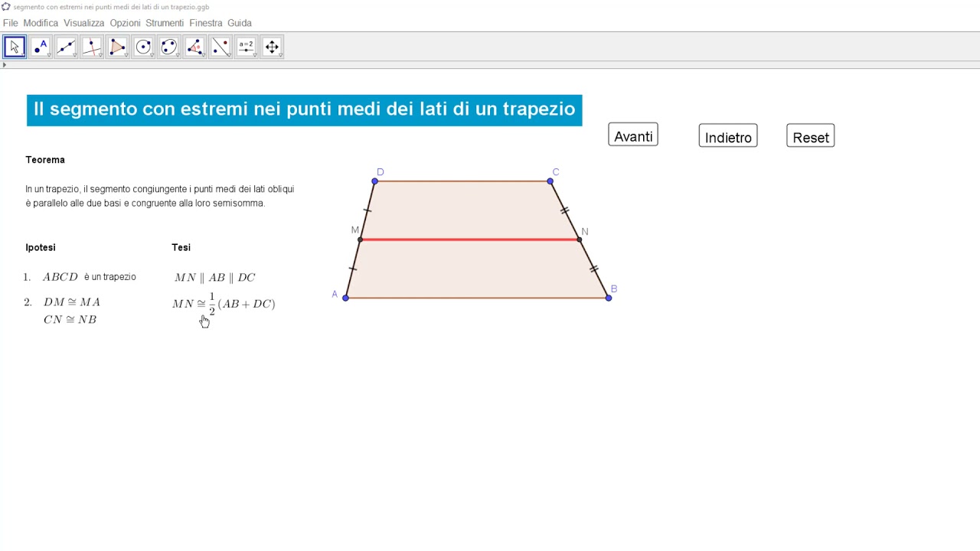The image size is (980, 551).
Task: Click the formula 'MN ∥ AB ∥ DC'
Action: click(x=214, y=278)
